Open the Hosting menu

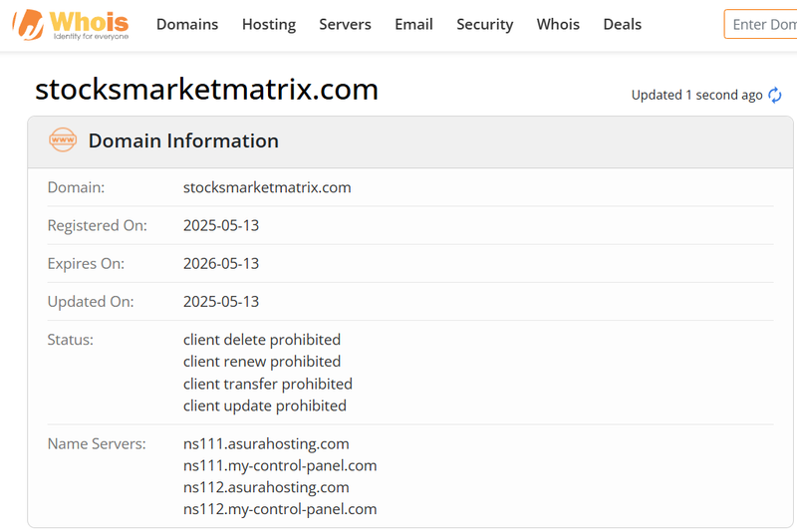pyautogui.click(x=269, y=24)
